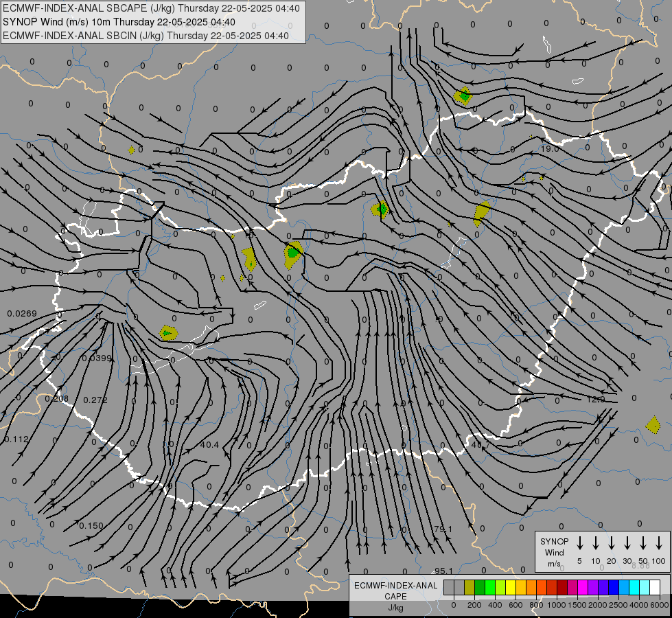Select the olive diamond CAPE patch at far right edge
Screen dimensions: 672x618
(653, 425)
